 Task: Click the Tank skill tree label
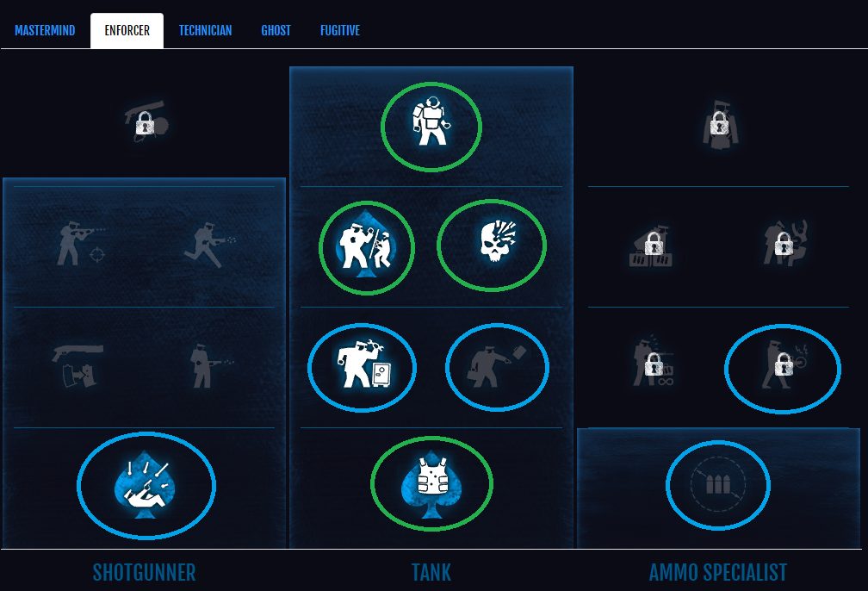[x=431, y=573]
